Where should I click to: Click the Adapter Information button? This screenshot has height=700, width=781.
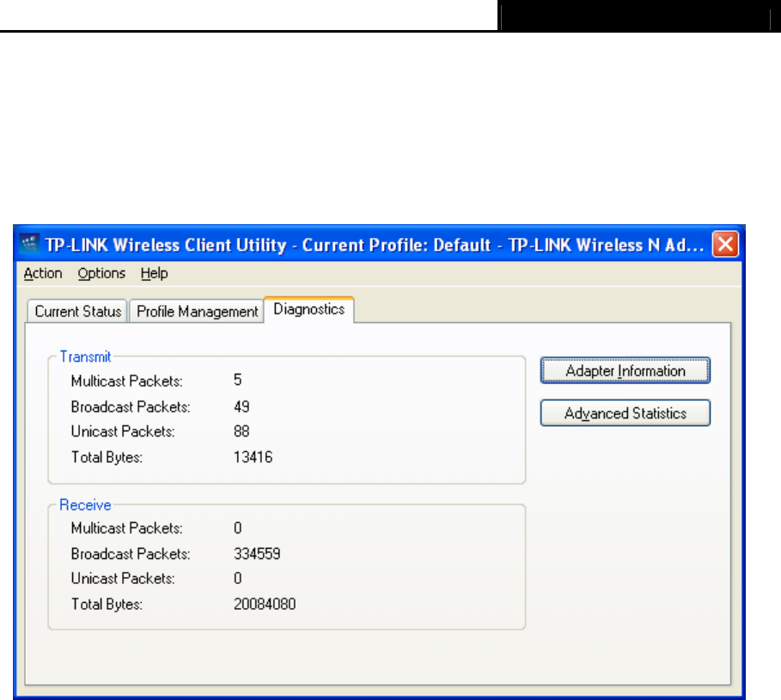click(625, 370)
